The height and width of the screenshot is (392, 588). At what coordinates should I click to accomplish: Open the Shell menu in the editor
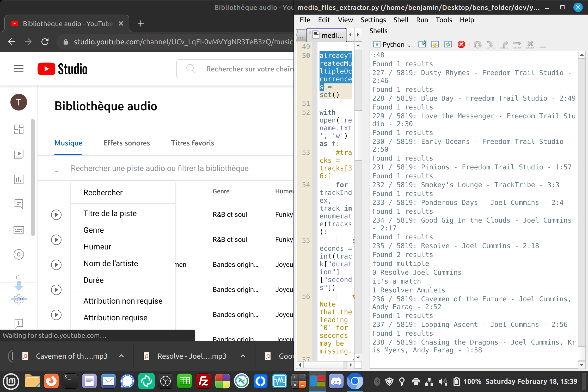(x=401, y=20)
